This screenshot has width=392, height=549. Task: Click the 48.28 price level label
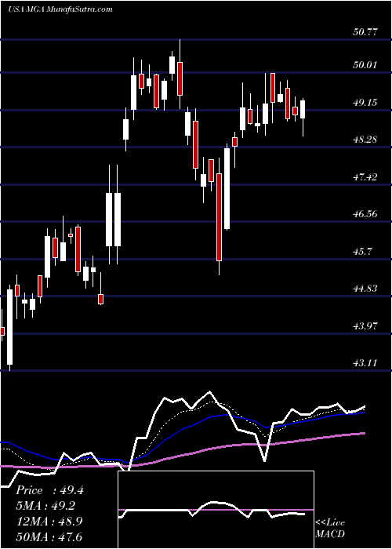[x=365, y=140]
